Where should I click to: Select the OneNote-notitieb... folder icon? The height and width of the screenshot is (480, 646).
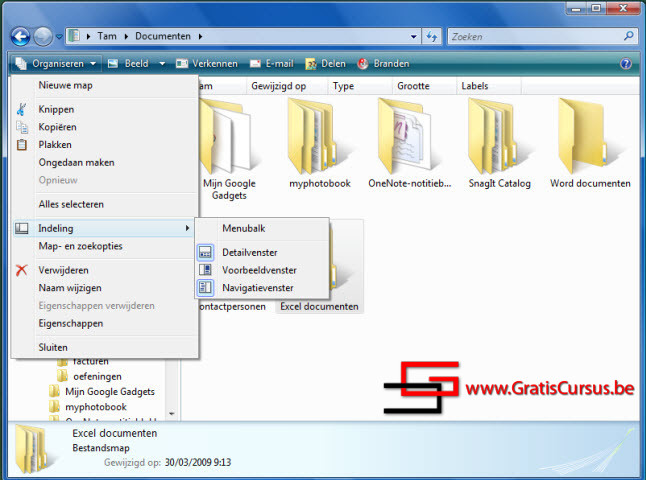pyautogui.click(x=408, y=136)
